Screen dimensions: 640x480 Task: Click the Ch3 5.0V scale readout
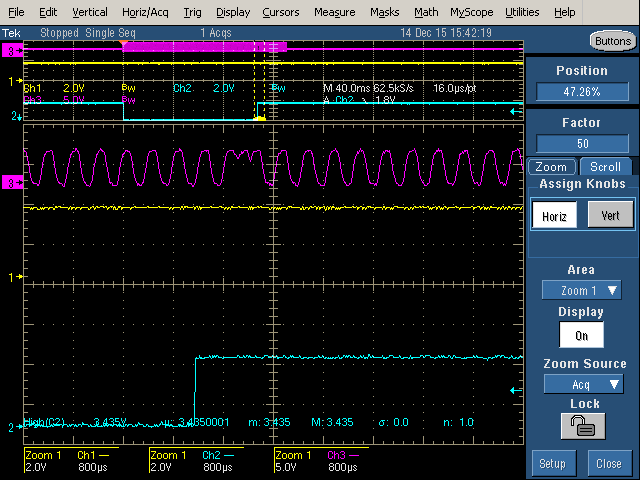(x=54, y=100)
